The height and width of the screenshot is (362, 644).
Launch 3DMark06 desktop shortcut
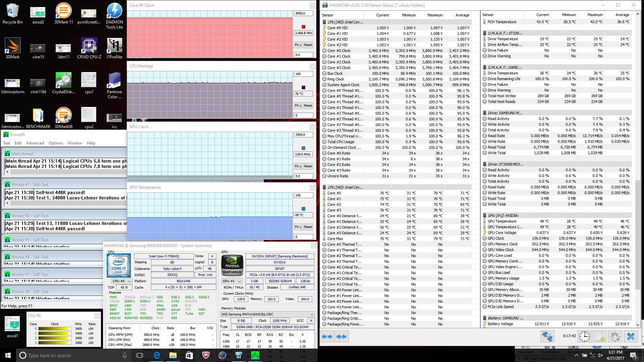click(x=63, y=118)
